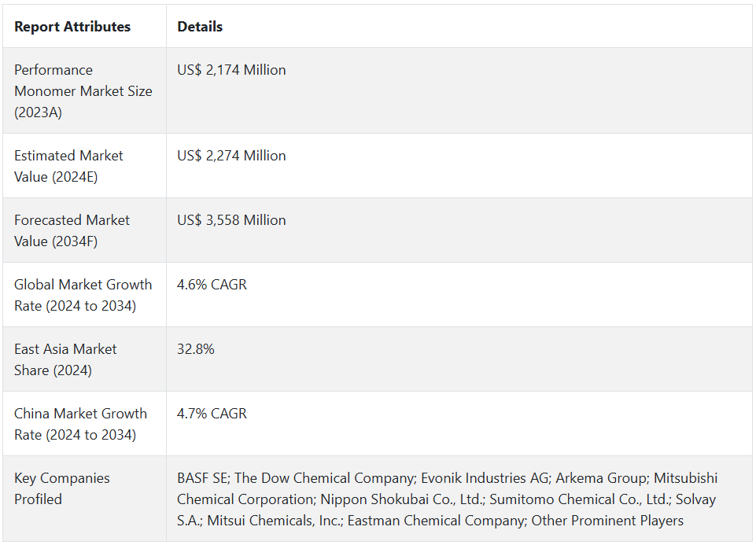Click the "US$ 3,558 Million" value
Screen dimensions: 756x545
click(231, 220)
